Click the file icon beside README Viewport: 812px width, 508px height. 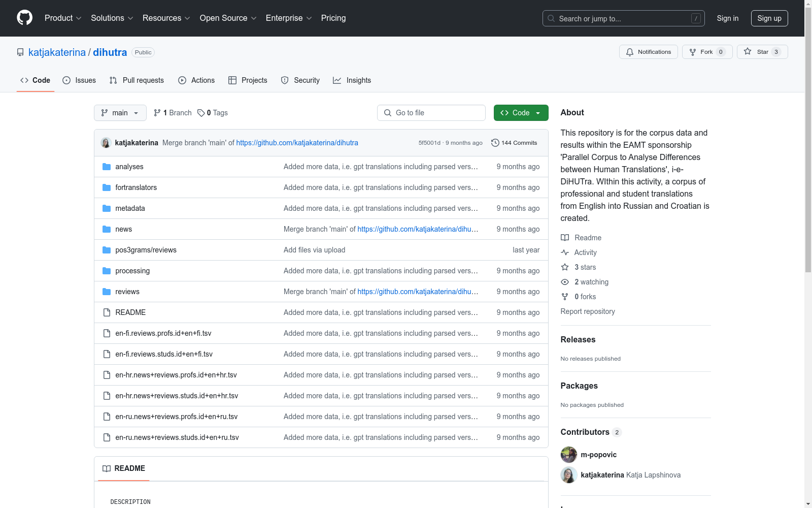(107, 312)
